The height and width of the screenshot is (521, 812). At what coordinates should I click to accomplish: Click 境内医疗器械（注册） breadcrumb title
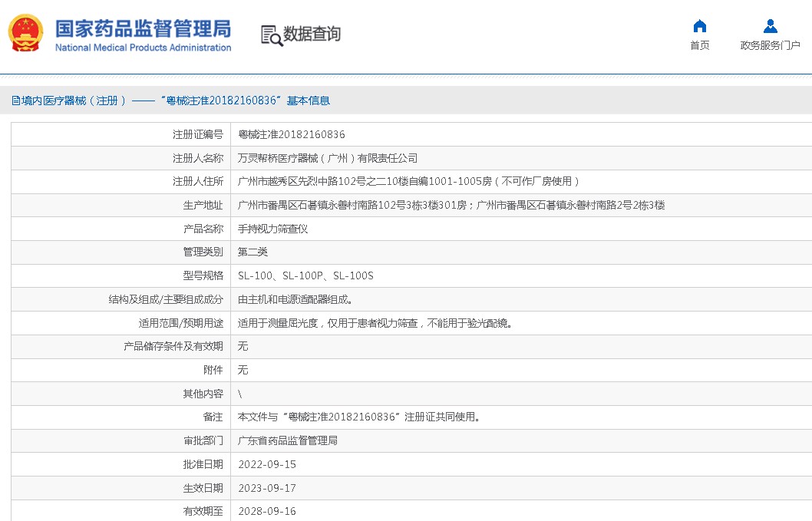pos(74,101)
